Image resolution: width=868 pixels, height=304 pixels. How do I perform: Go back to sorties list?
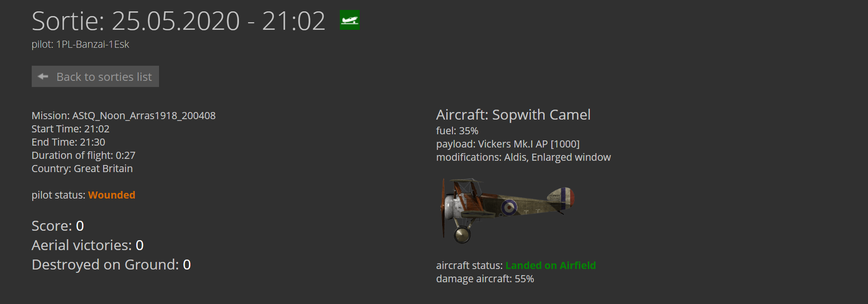pos(95,77)
